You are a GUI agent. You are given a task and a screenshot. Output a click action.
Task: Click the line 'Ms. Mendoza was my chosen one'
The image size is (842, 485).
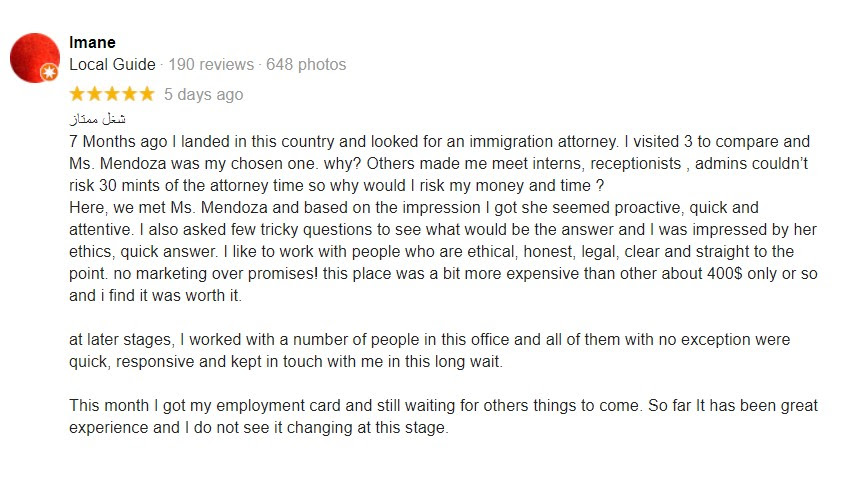(x=438, y=164)
